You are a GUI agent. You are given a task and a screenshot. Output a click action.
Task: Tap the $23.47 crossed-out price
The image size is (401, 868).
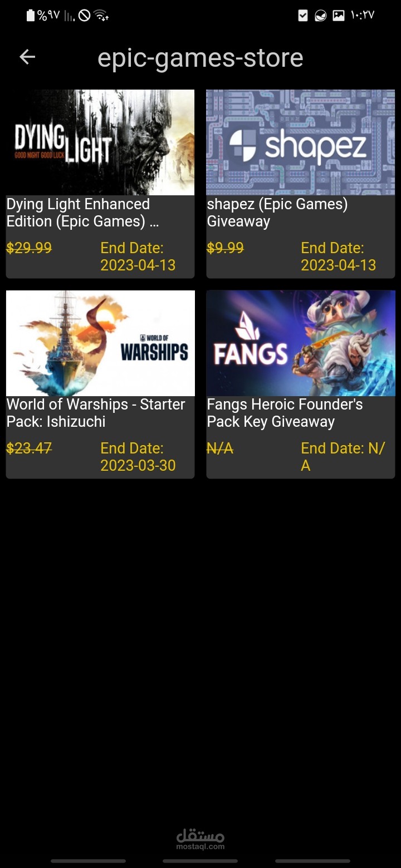tap(29, 448)
